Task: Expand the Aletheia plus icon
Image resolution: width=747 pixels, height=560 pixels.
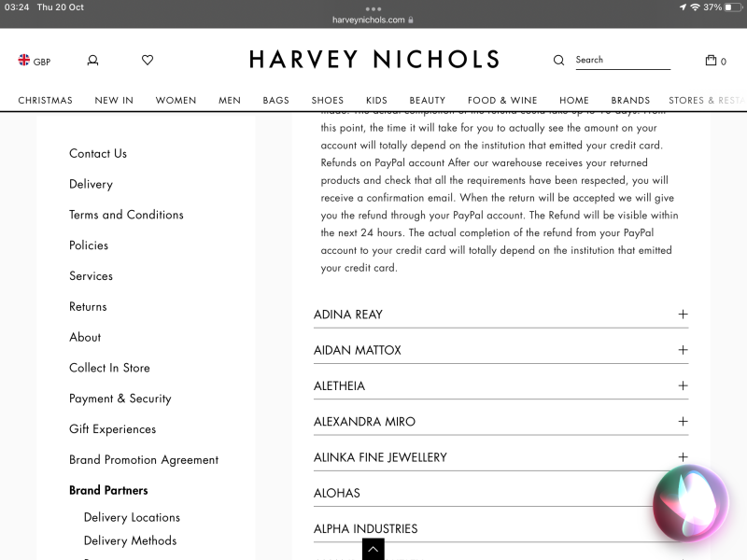Action: 683,385
